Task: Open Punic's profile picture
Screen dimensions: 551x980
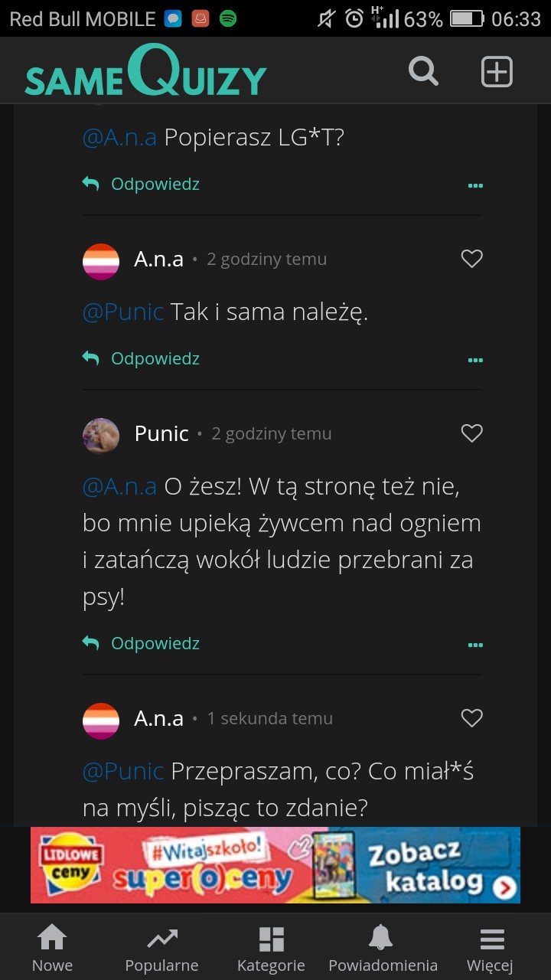Action: coord(101,435)
